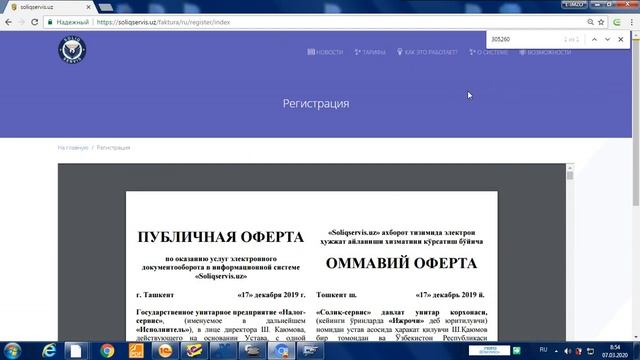Screen dimensions: 640x360
Task: Go to previous find result arrow
Action: coord(594,39)
